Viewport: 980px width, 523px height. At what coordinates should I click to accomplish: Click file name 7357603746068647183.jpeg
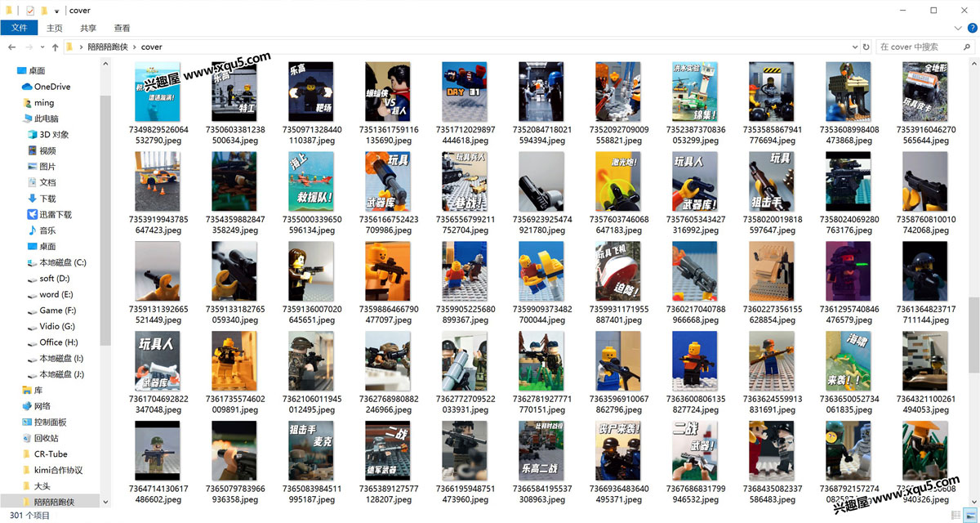click(619, 225)
